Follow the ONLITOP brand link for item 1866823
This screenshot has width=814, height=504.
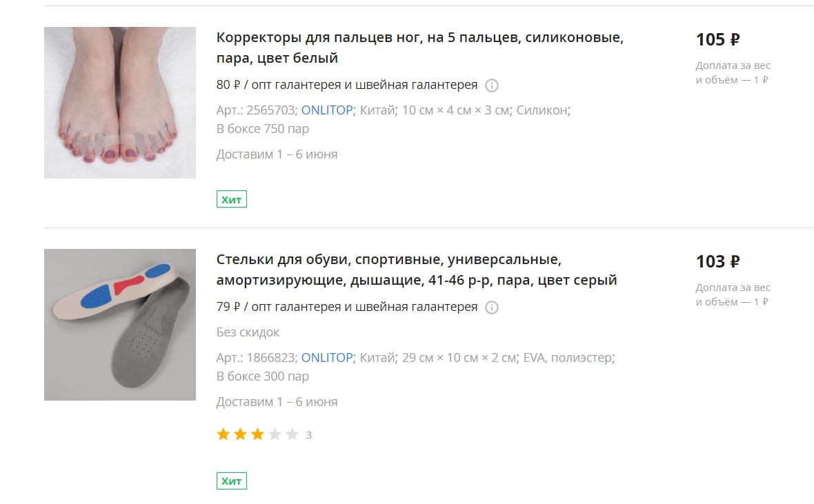point(327,358)
